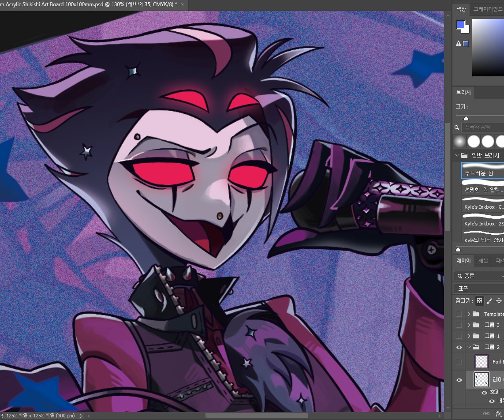Select the 부드러운 원 brush
The width and height of the screenshot is (504, 420).
tap(483, 170)
